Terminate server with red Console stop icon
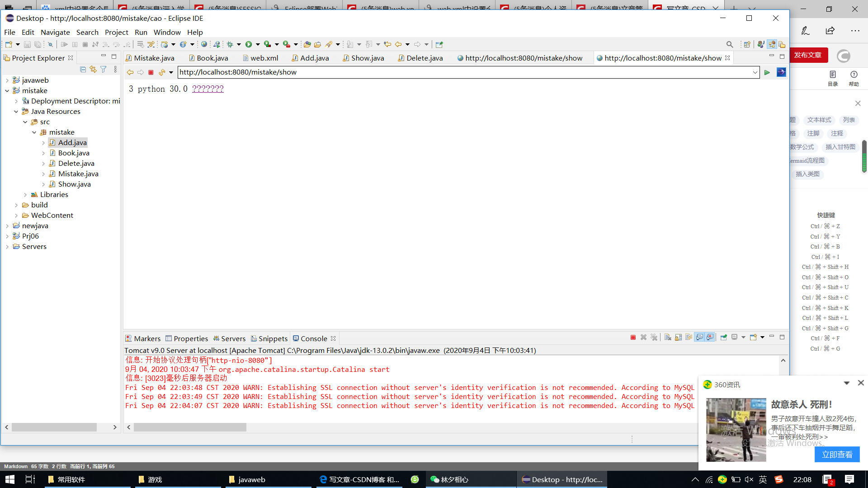The height and width of the screenshot is (488, 868). (633, 338)
